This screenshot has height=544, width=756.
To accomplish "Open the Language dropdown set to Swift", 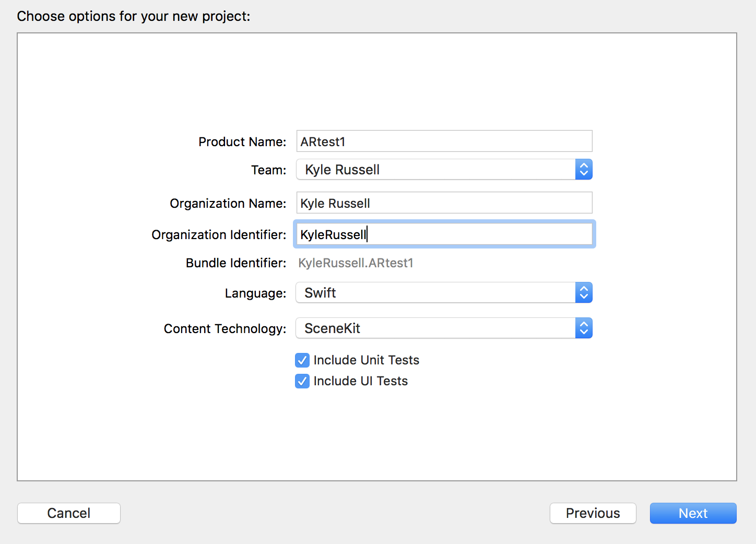I will point(435,293).
